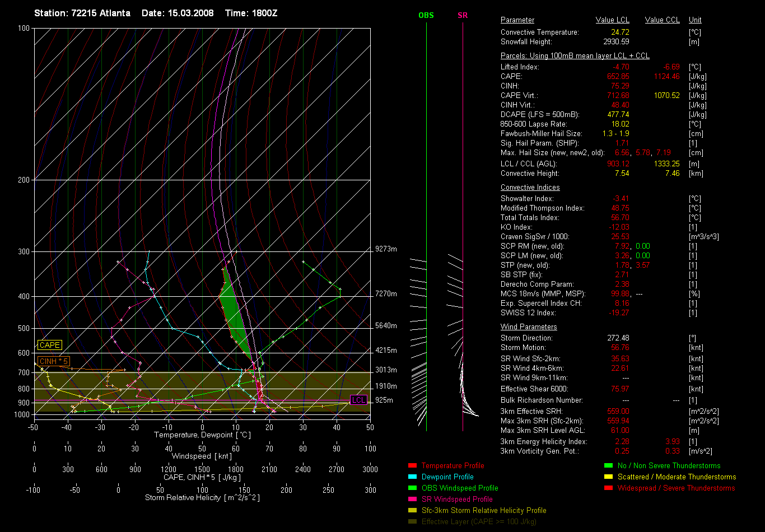Click the Station 72215 Atlanta title text
Screen dimensions: 765x532
(x=82, y=13)
